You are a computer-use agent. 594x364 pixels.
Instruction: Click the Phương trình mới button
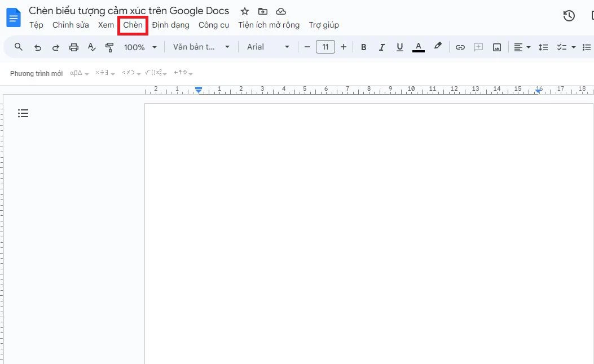tap(36, 73)
